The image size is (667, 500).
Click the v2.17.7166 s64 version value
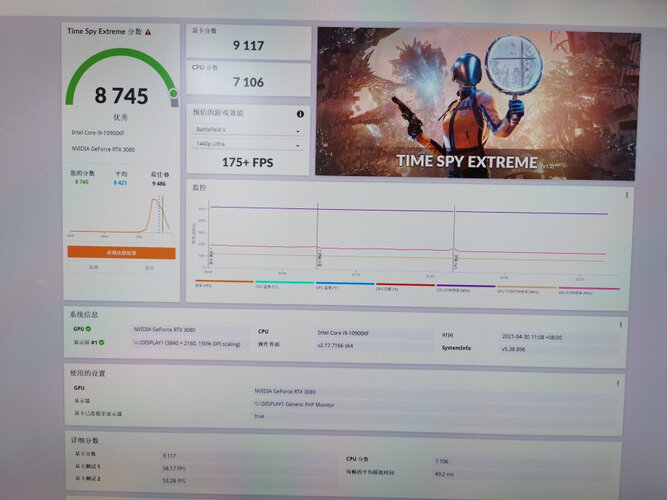click(x=335, y=346)
